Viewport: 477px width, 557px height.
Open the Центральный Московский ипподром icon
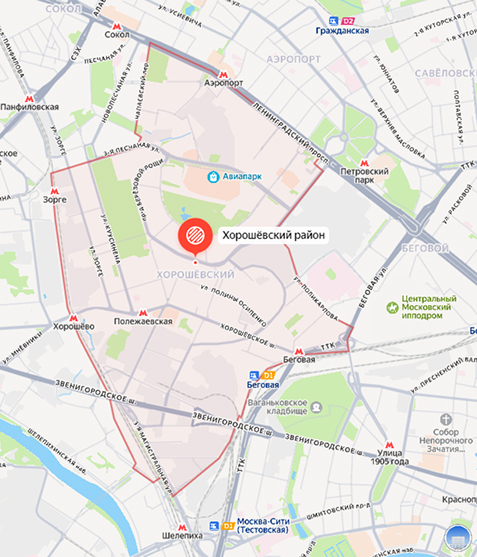[x=392, y=307]
